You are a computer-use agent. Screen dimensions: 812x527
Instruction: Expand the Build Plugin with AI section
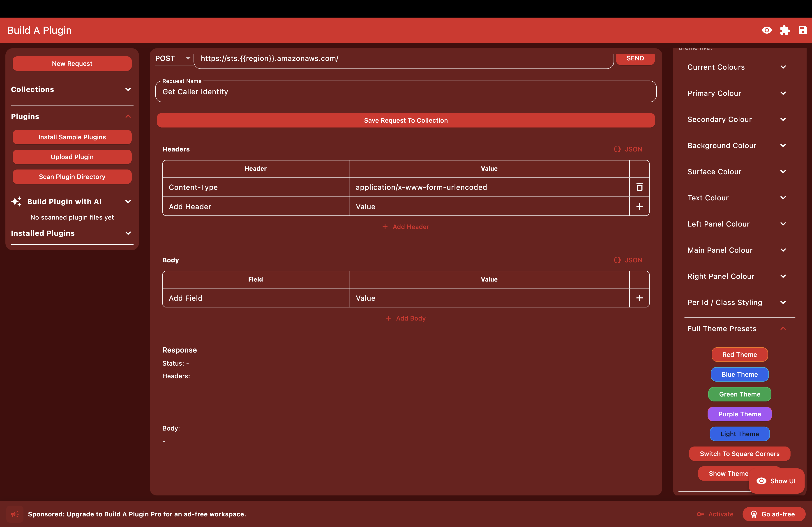pos(72,202)
